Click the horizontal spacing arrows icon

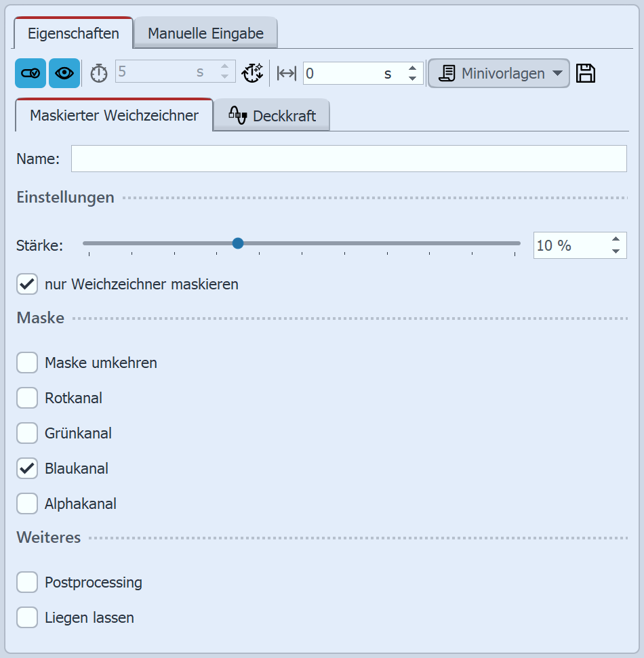click(287, 73)
